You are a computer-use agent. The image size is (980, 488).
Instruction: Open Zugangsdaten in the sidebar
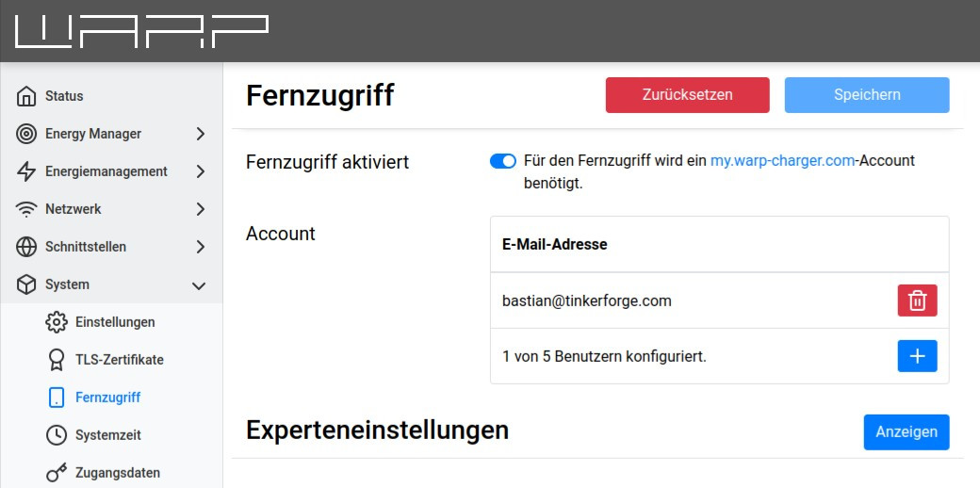click(117, 473)
